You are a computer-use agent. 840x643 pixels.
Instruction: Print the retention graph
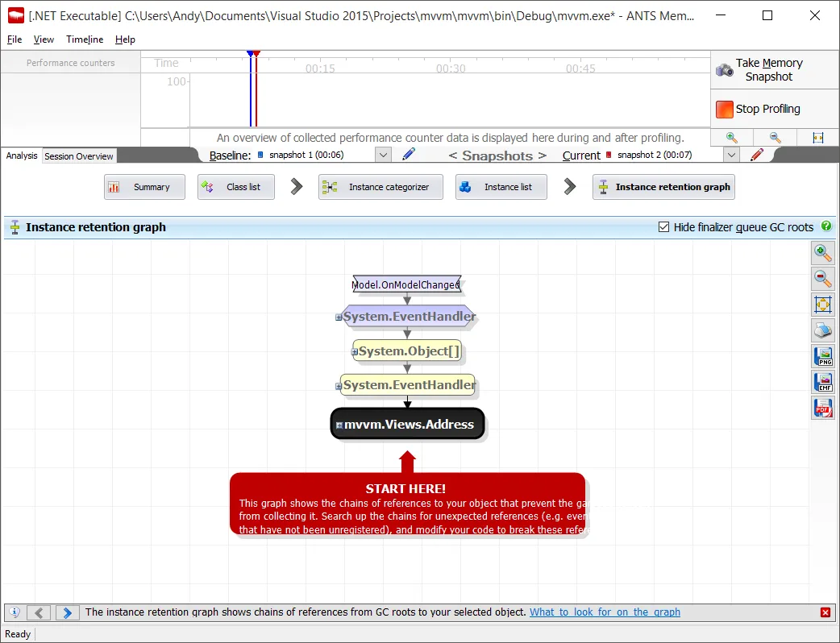[823, 330]
